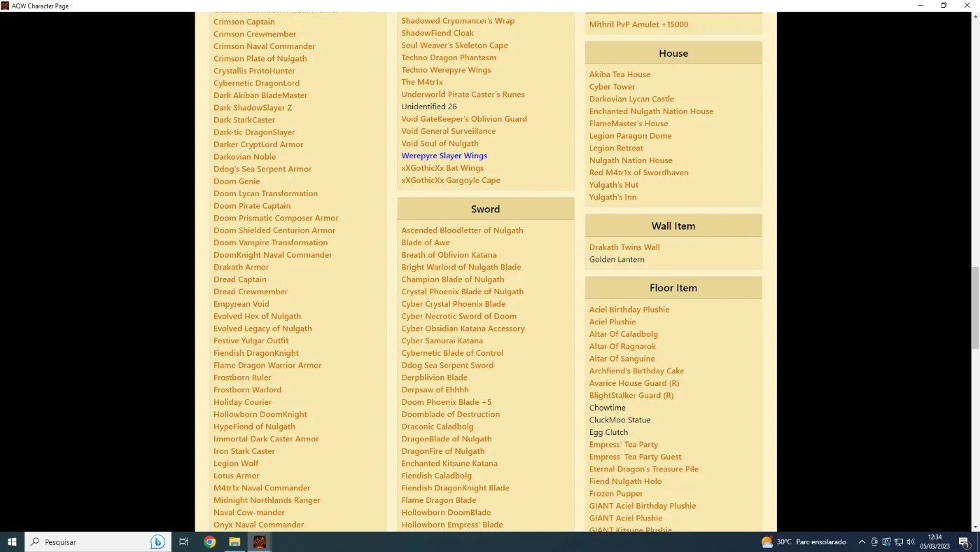Select the Golden Lantern text
Viewport: 980px width, 552px height.
617,259
